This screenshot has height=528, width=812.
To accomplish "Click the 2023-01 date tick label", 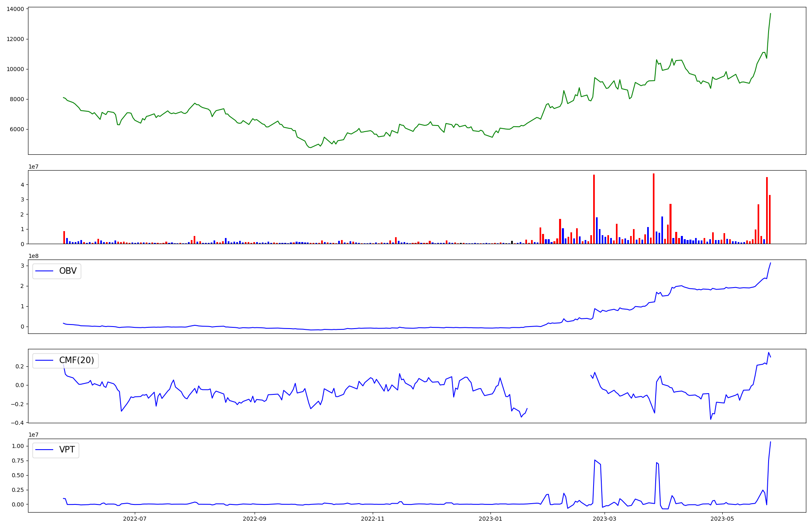I will click(490, 519).
